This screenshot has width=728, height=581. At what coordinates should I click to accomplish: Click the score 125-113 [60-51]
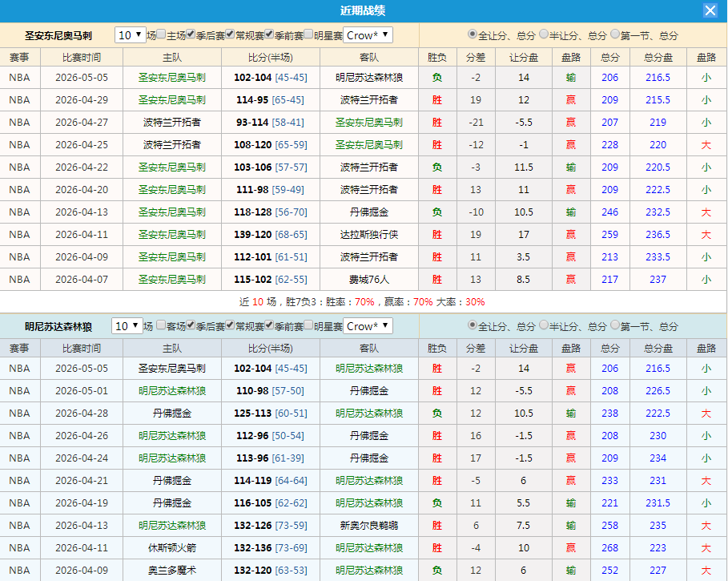pyautogui.click(x=270, y=414)
